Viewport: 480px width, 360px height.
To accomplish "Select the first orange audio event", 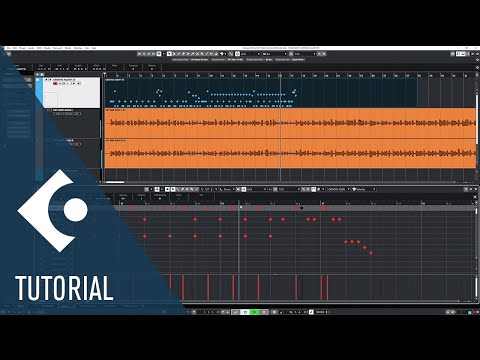I will point(290,123).
